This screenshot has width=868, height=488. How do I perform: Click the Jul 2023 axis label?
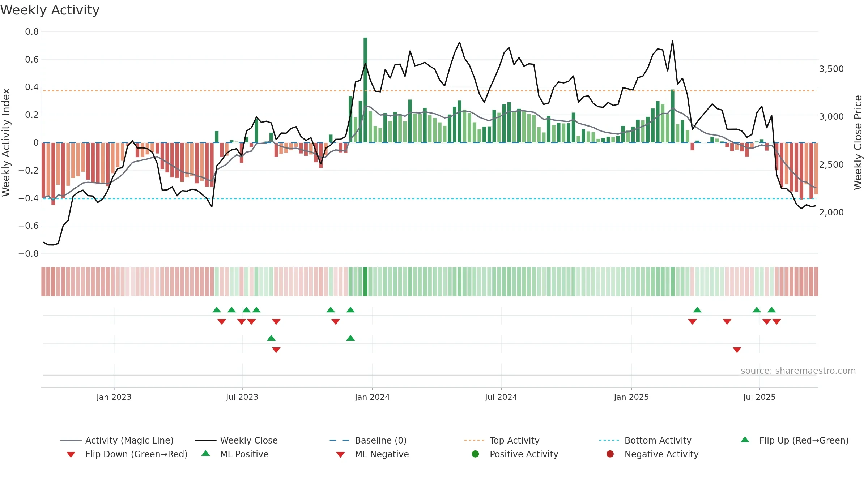point(242,397)
